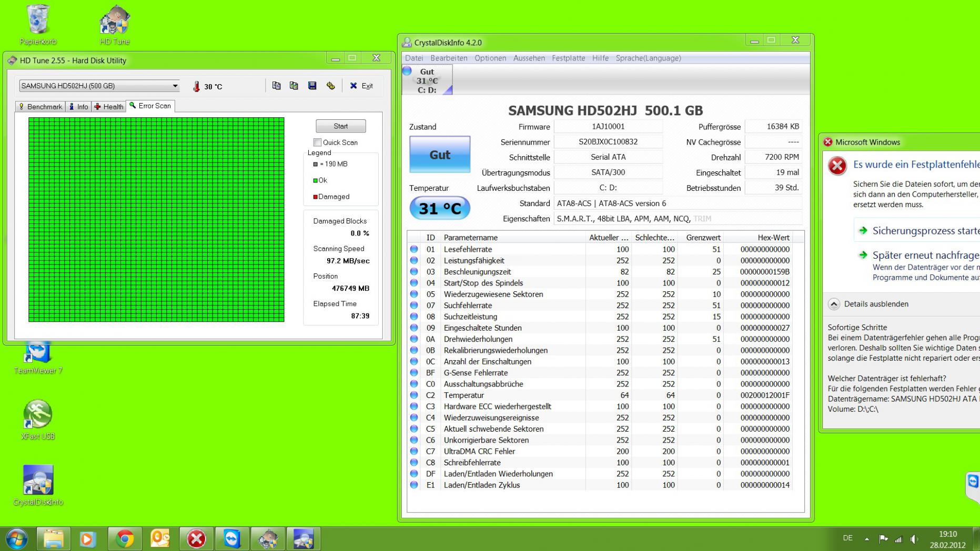Open the Datei menu in CrystalDiskInfo
This screenshot has width=980, height=551.
click(x=414, y=58)
